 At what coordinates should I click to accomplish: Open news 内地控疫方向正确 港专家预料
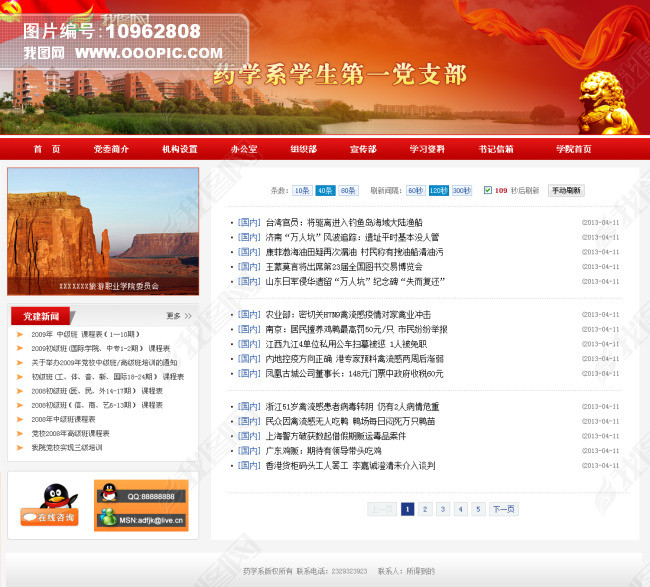[x=354, y=359]
